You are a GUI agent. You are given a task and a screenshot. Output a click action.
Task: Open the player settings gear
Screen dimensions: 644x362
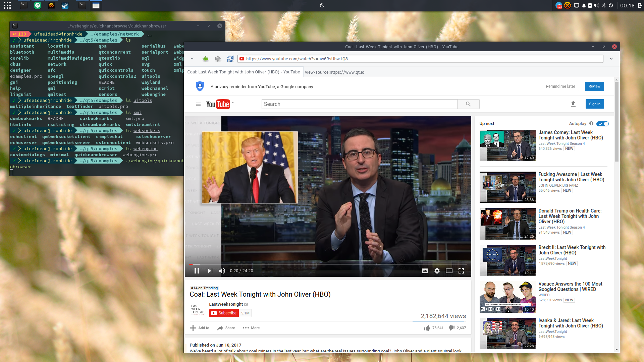coord(437,271)
